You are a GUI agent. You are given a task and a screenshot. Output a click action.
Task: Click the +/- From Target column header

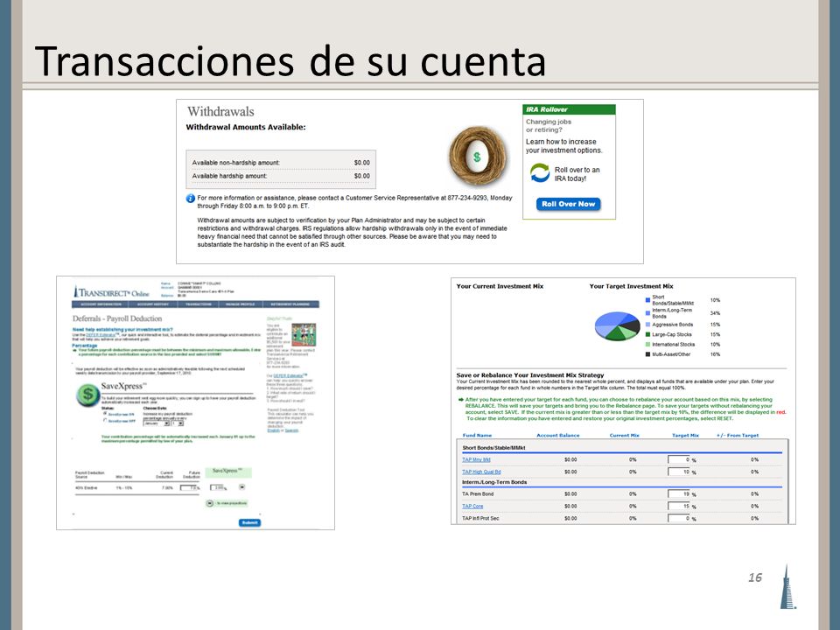click(x=737, y=436)
